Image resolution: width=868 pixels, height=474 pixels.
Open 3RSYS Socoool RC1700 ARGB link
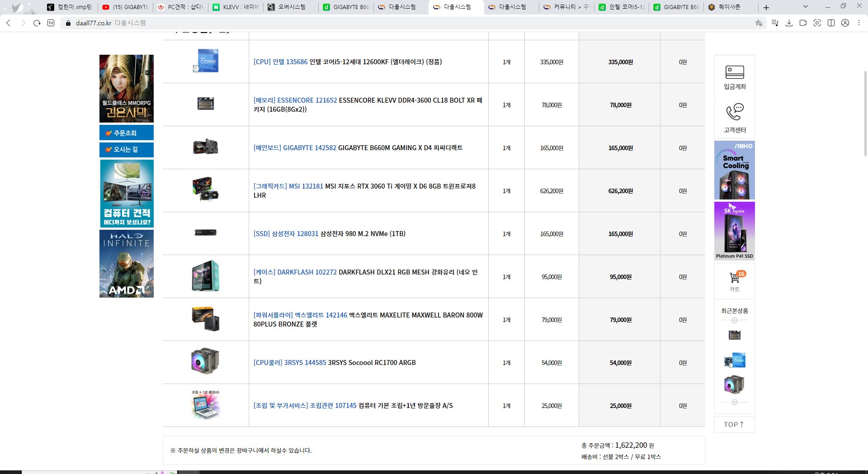(335, 363)
